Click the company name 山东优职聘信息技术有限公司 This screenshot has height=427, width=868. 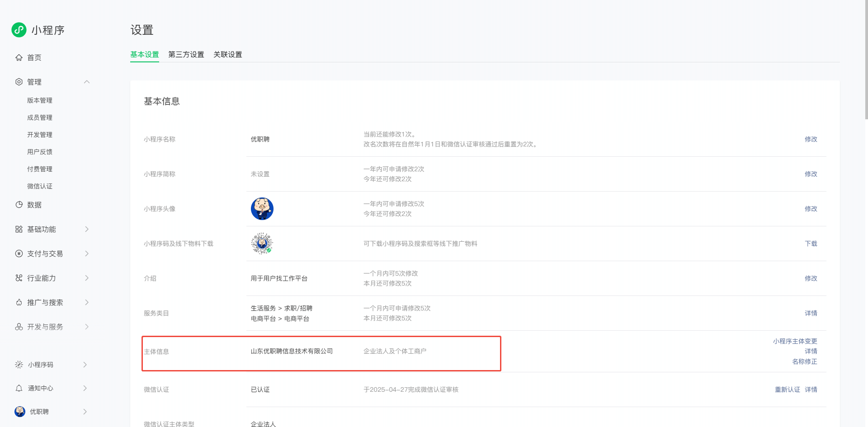coord(292,351)
